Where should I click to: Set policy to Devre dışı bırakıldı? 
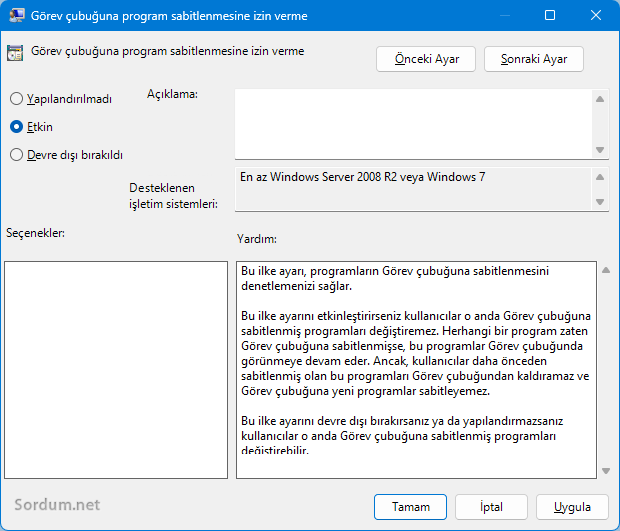(16, 155)
